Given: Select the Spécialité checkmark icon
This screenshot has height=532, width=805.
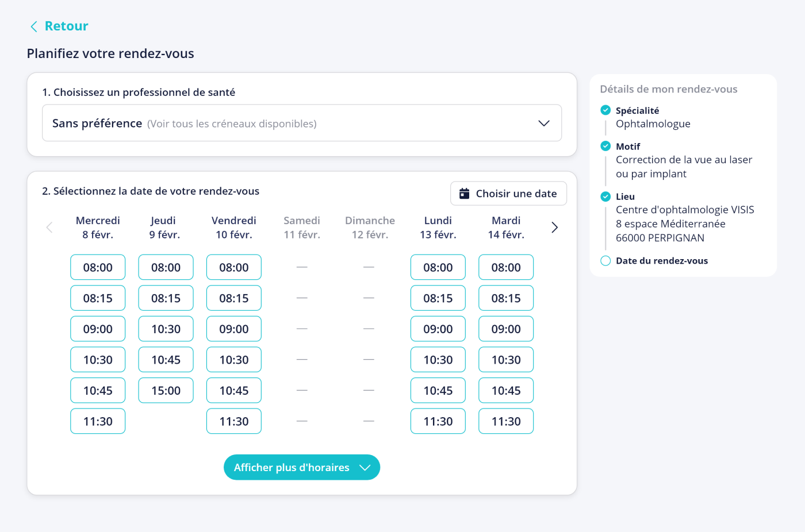Looking at the screenshot, I should [x=605, y=110].
